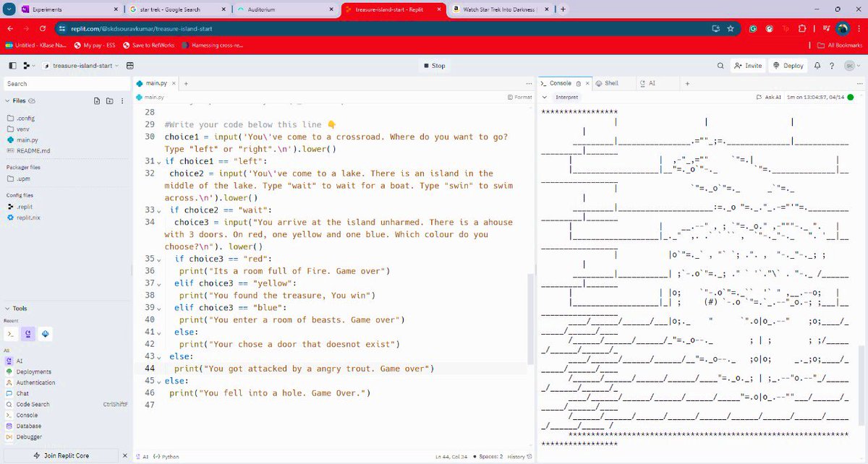Open a new editor tab with plus
The height and width of the screenshot is (464, 868).
[x=186, y=84]
